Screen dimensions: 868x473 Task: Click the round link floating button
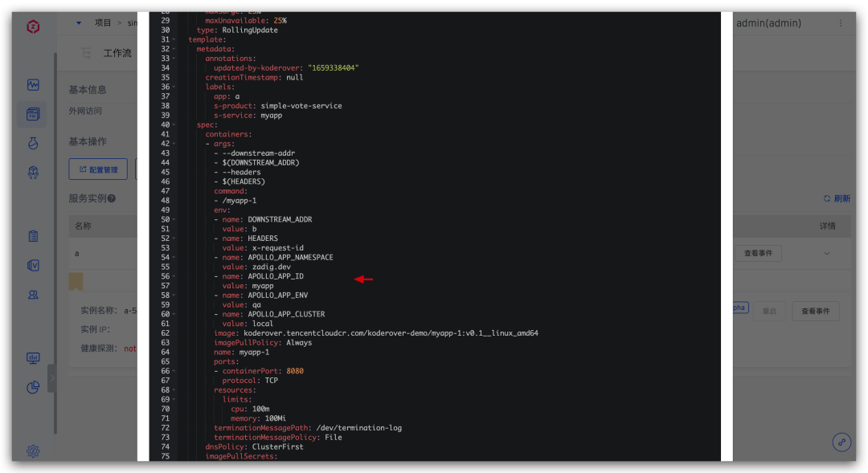[841, 442]
